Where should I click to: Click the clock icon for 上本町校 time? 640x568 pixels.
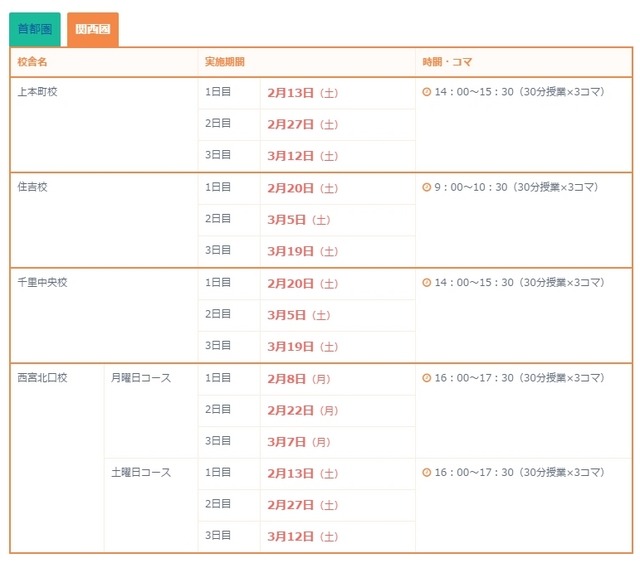pos(427,92)
